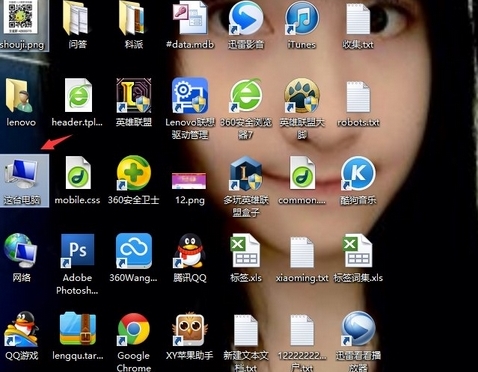Click the 酷狗音乐 icon
The height and width of the screenshot is (372, 478).
[358, 173]
